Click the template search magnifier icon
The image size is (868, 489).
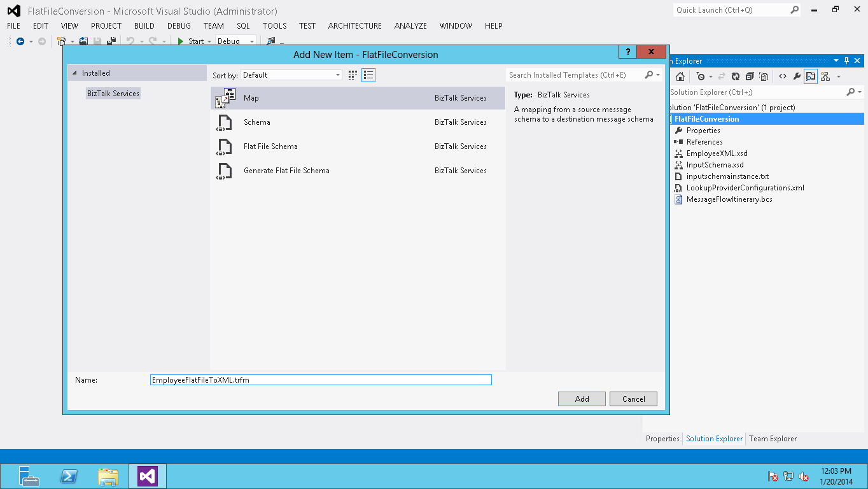(x=648, y=75)
